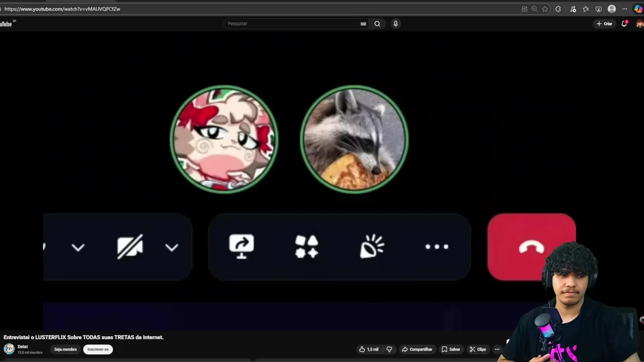Like the video with thumbs up 1,5 mil

pyautogui.click(x=369, y=349)
